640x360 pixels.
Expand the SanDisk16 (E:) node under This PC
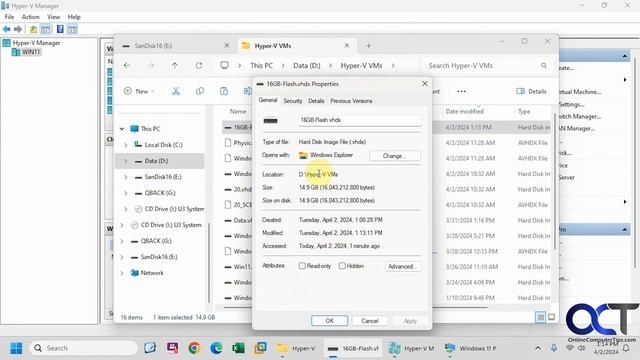point(126,177)
